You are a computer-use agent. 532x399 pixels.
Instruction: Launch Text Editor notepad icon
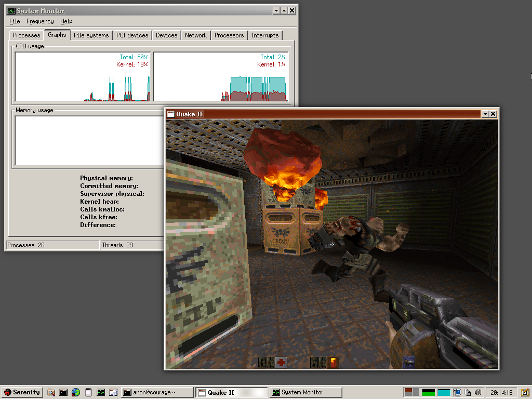pos(88,393)
